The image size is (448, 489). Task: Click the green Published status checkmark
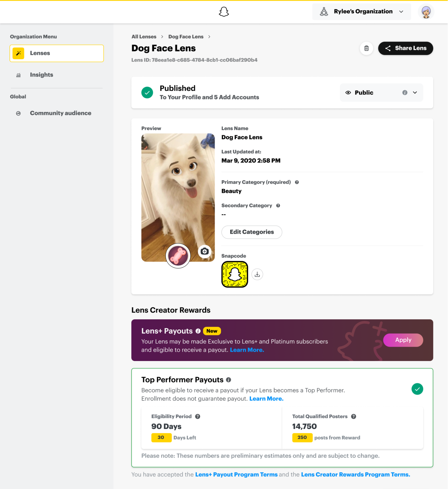(x=147, y=92)
